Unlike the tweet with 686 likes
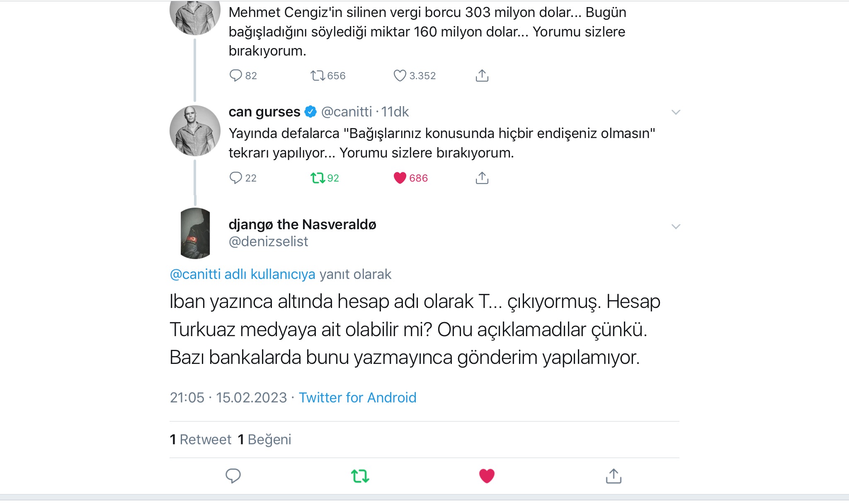The height and width of the screenshot is (504, 849). click(x=400, y=178)
